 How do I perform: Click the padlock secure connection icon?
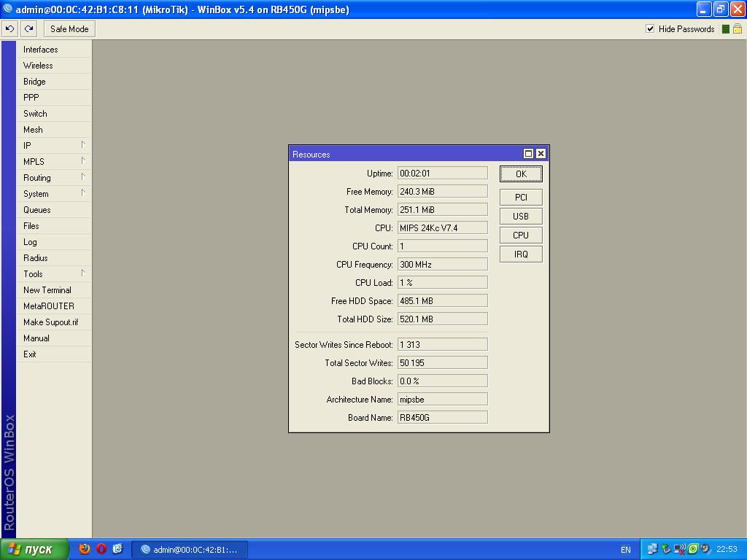pos(738,28)
